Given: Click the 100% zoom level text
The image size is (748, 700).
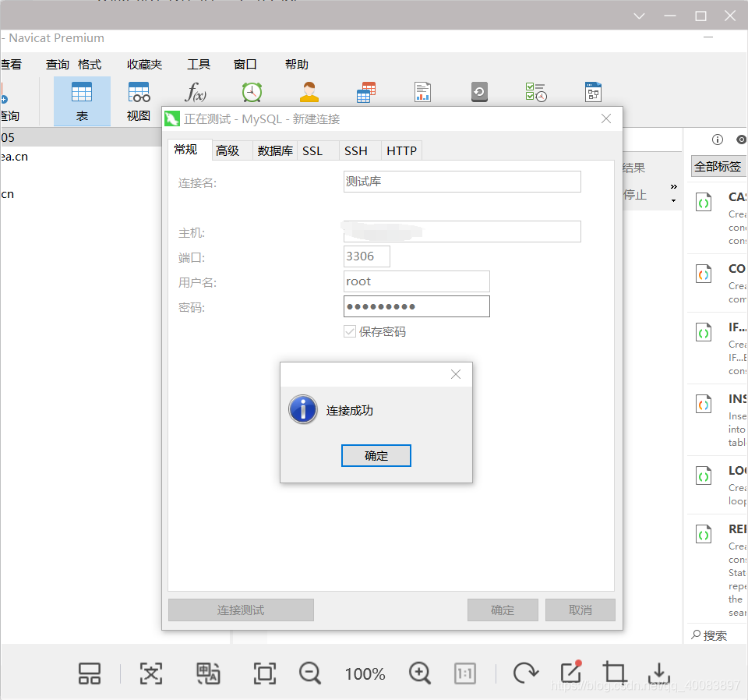Looking at the screenshot, I should [365, 673].
